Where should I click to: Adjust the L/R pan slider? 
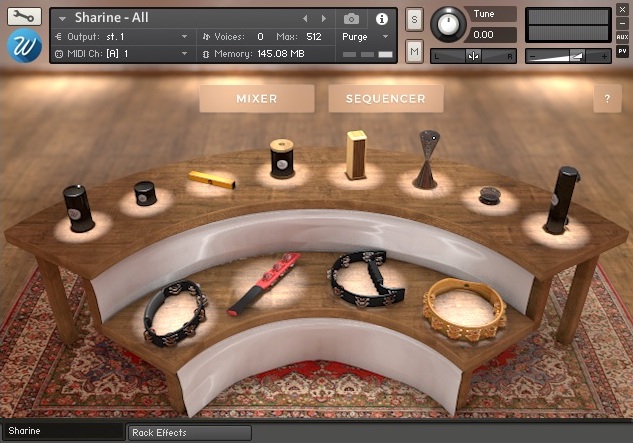click(x=474, y=56)
